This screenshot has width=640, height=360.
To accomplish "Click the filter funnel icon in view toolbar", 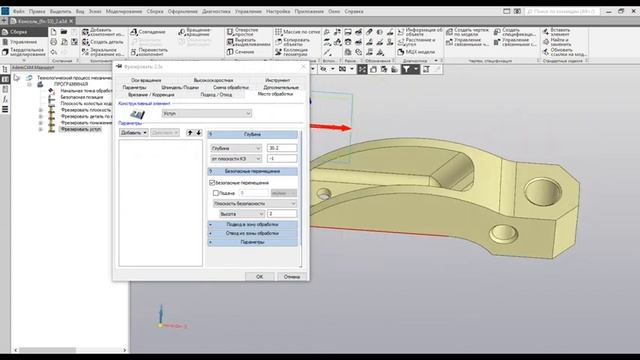I will 406,69.
